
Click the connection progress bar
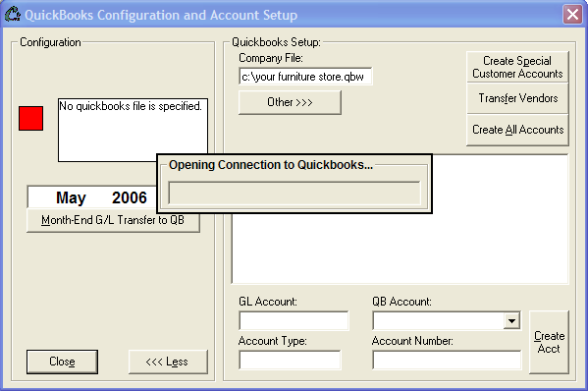(x=294, y=193)
